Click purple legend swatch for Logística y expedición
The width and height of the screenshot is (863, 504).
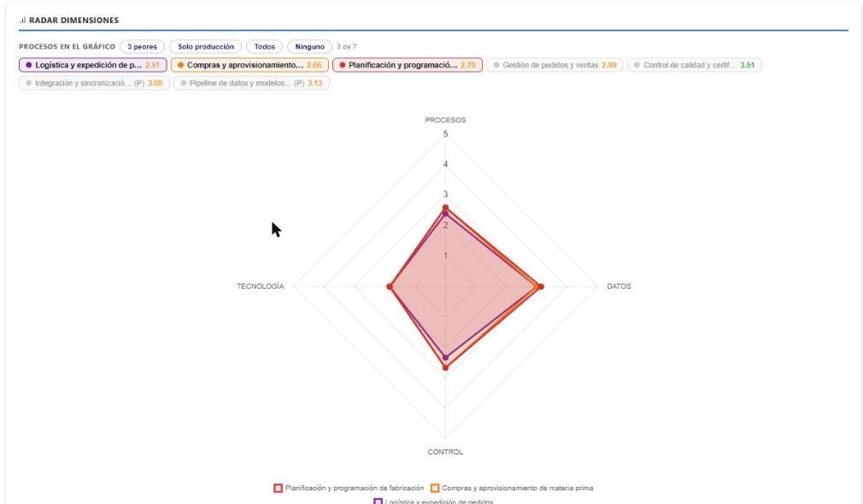click(378, 501)
